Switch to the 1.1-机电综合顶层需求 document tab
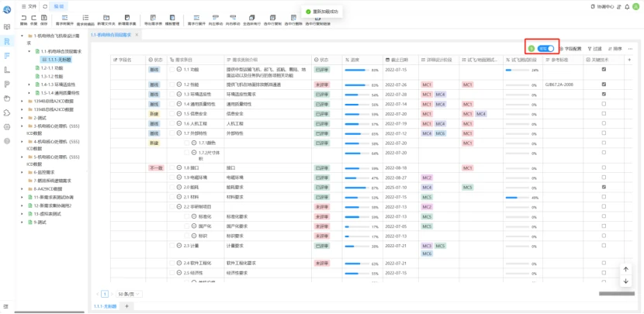This screenshot has width=644, height=314. coord(111,35)
